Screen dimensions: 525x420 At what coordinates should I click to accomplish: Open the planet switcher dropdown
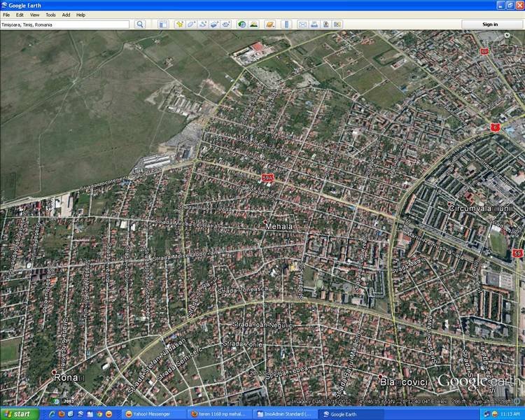coord(270,24)
